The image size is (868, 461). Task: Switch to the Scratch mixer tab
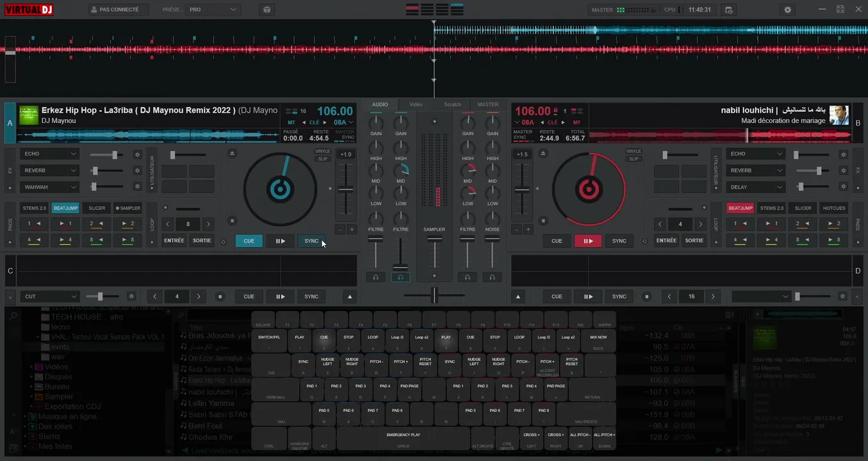click(x=452, y=104)
